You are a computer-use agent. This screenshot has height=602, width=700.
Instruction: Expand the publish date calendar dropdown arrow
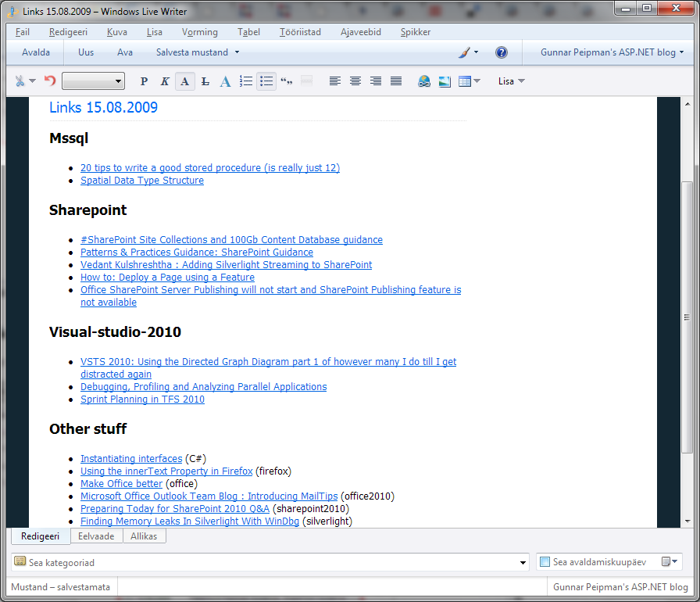(674, 562)
